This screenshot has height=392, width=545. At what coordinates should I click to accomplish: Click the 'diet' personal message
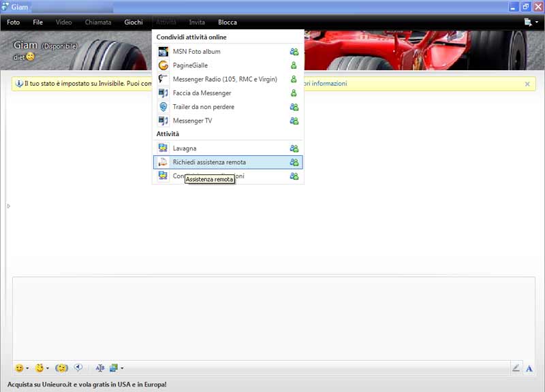(x=19, y=57)
